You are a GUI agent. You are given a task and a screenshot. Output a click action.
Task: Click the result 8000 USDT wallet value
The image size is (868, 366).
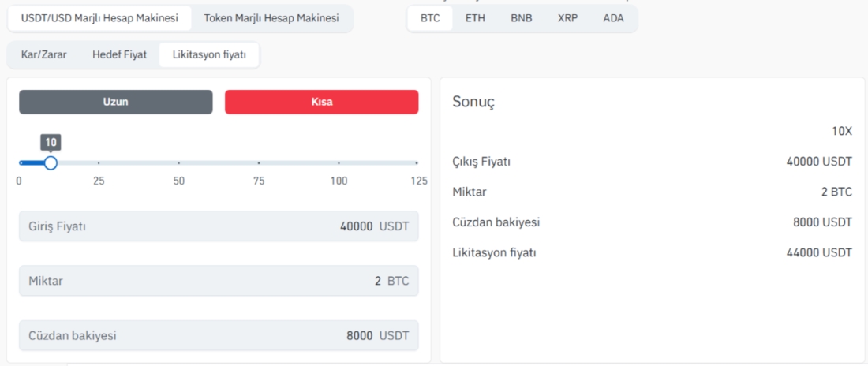822,222
